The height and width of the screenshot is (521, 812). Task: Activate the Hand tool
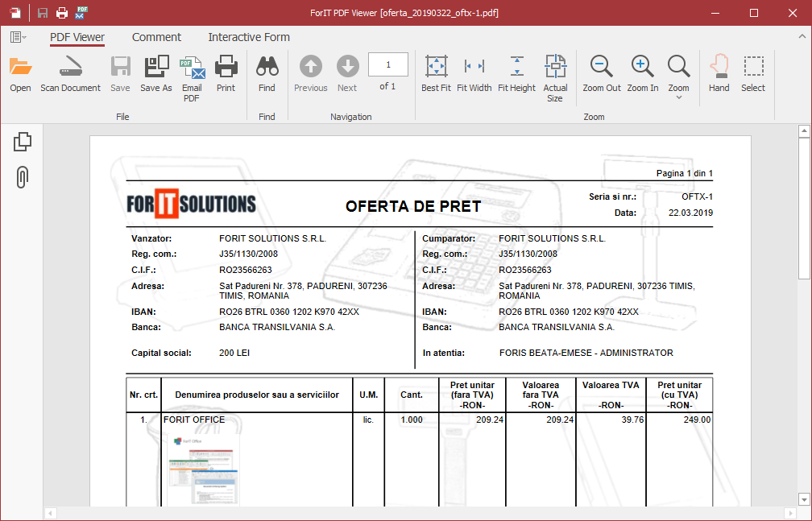(719, 66)
